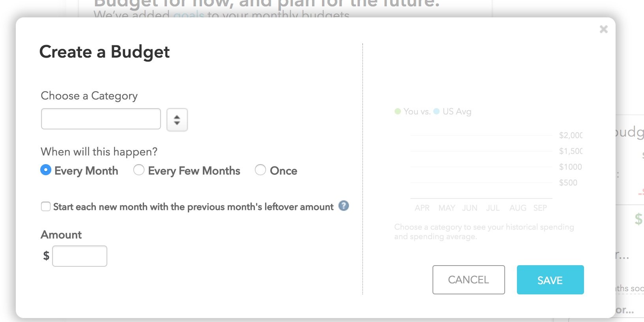
Task: Select the "Once" frequency option
Action: [x=260, y=170]
